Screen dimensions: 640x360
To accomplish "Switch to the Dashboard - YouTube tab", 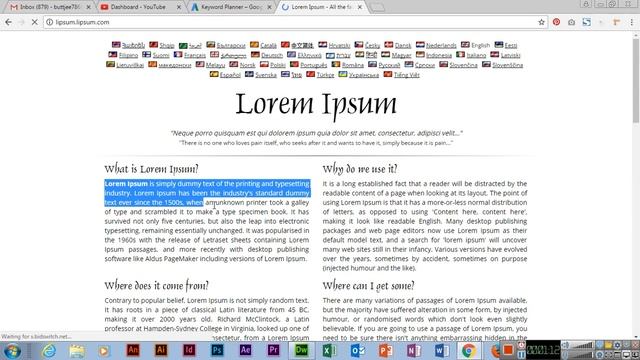I will (138, 7).
